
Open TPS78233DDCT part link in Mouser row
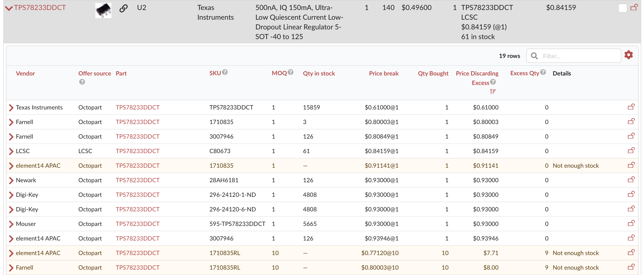(138, 224)
